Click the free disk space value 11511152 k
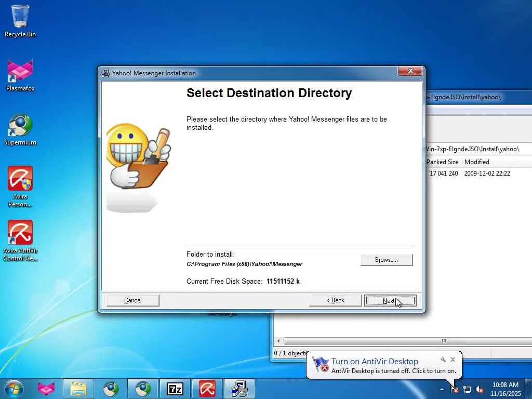Viewport: 532px width, 399px height. 283,281
